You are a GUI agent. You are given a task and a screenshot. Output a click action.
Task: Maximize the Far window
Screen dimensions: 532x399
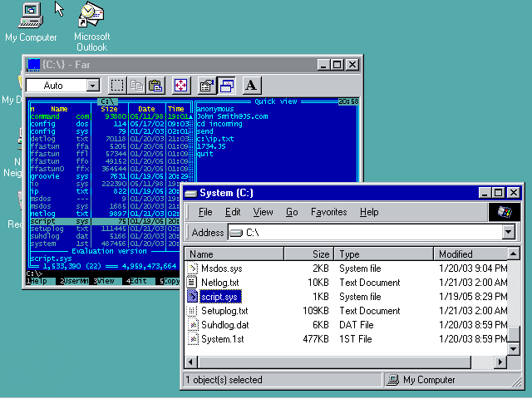point(337,65)
